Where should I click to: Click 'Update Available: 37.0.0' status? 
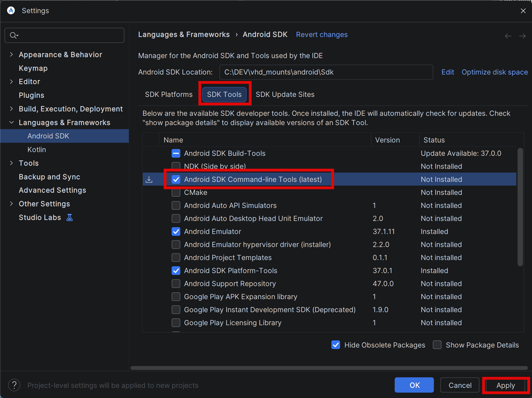point(461,153)
